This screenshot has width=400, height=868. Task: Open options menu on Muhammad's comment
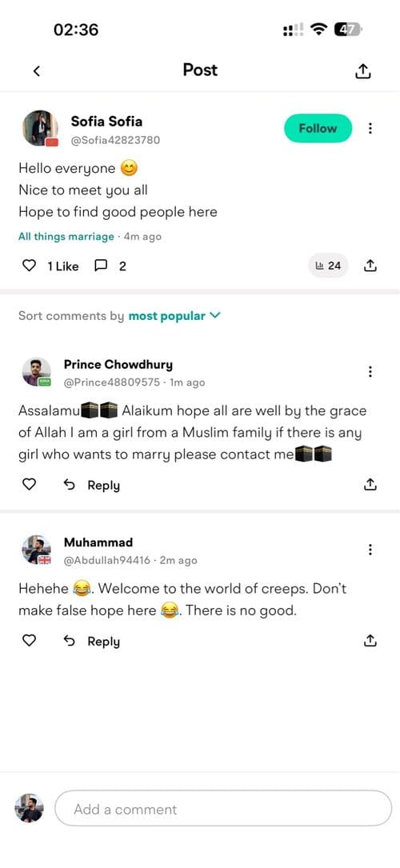click(x=370, y=550)
